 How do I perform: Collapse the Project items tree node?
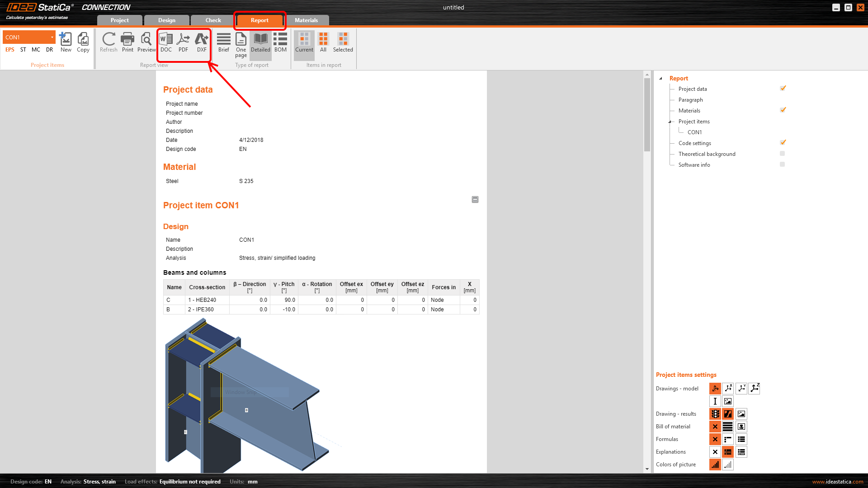pos(670,122)
